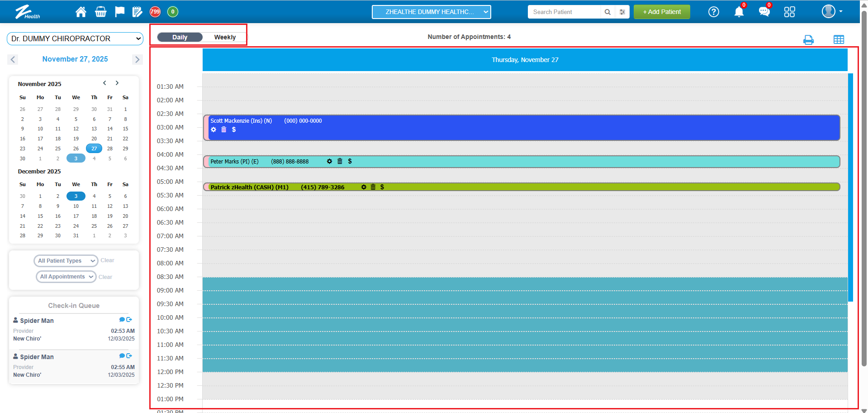Open the notifications bell
868x413 pixels.
[739, 12]
